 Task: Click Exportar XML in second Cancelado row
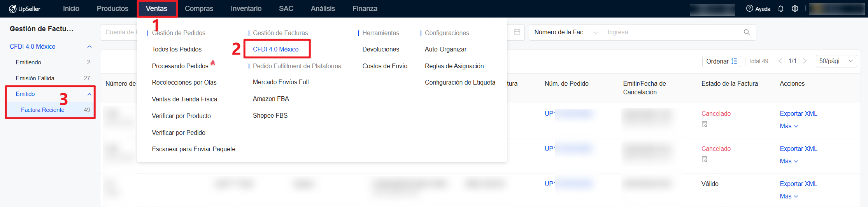tap(798, 149)
